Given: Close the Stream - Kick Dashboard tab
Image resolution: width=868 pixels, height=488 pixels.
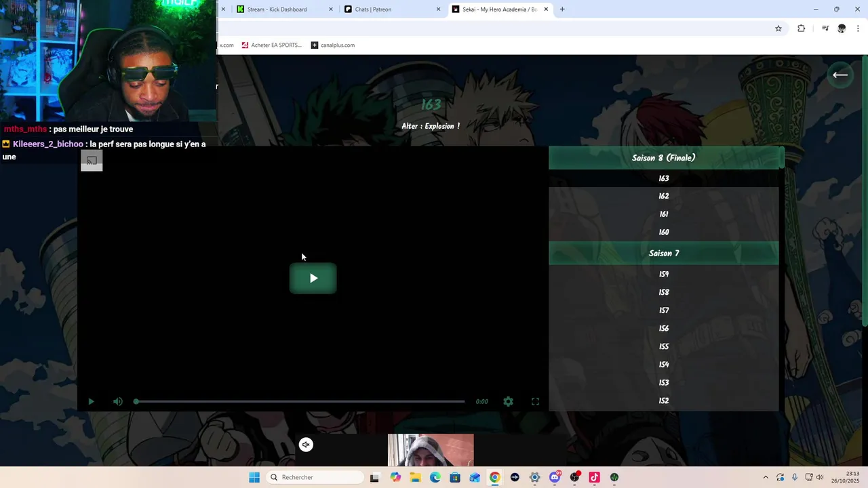Looking at the screenshot, I should pos(331,9).
